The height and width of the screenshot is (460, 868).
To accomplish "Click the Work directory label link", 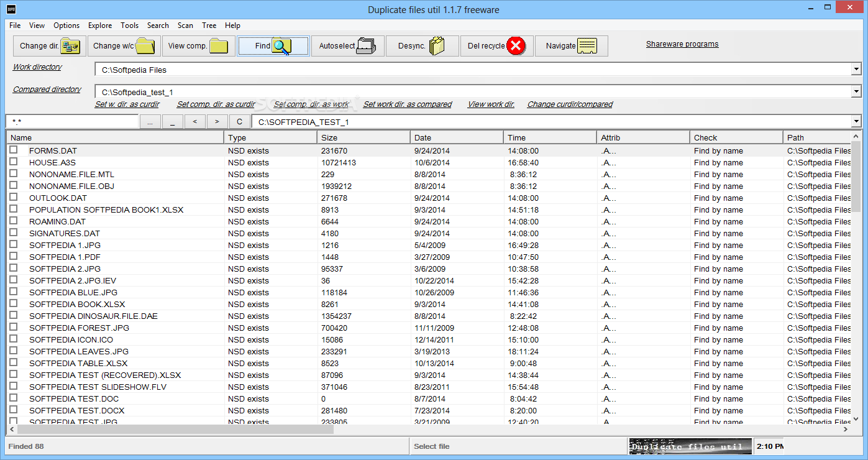I will (37, 67).
